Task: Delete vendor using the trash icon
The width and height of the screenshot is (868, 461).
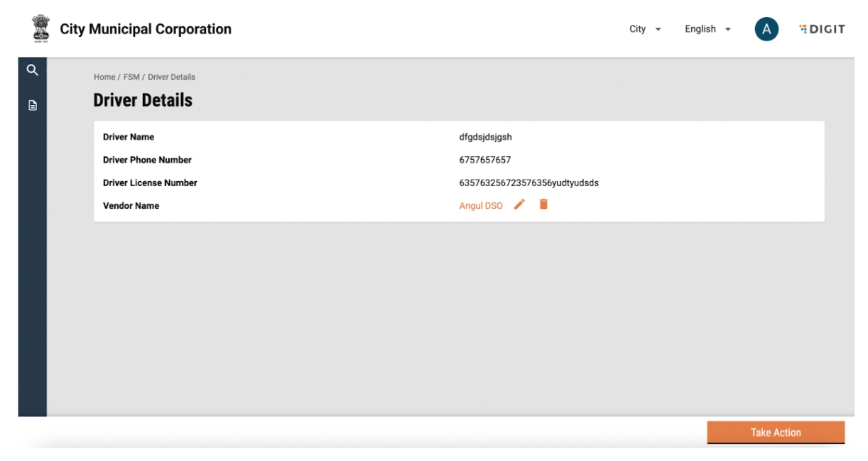Action: coord(543,205)
